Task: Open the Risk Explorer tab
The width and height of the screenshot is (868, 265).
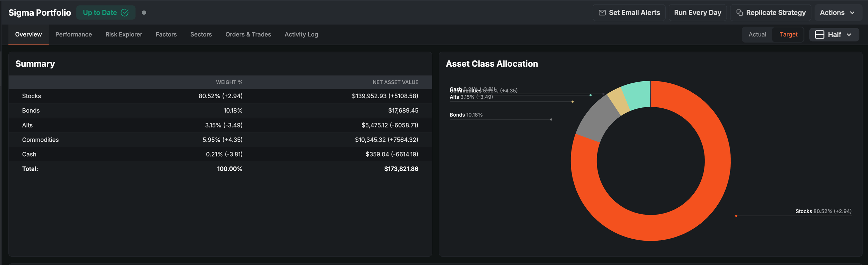Action: [124, 34]
